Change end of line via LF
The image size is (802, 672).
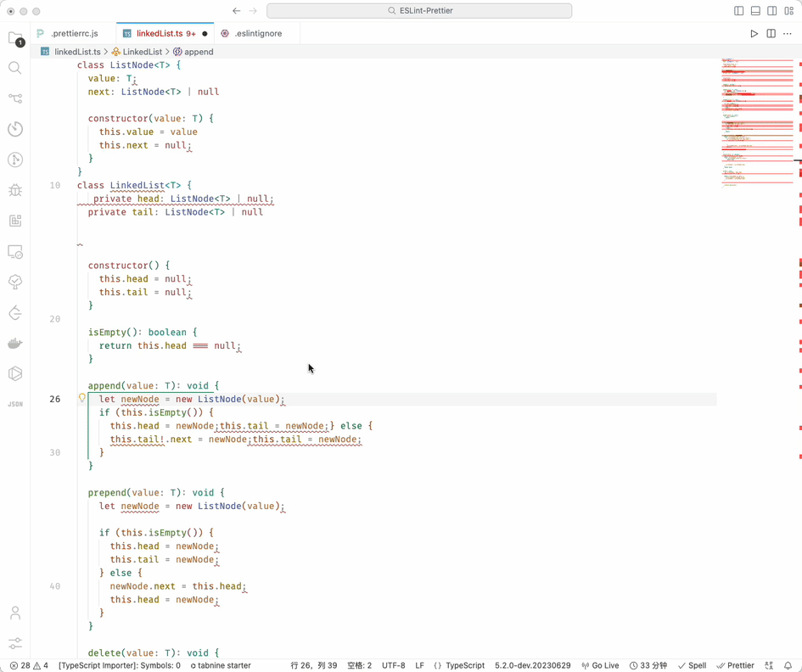tap(419, 665)
